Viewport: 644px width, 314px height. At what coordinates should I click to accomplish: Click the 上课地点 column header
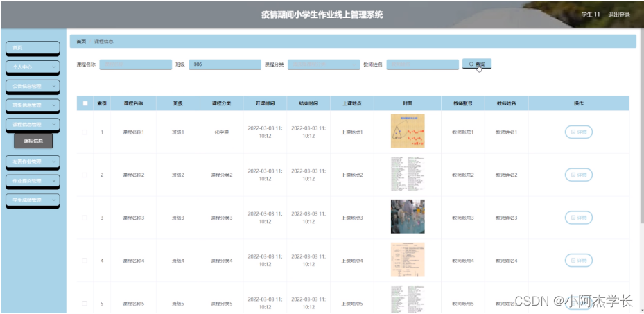coord(352,103)
